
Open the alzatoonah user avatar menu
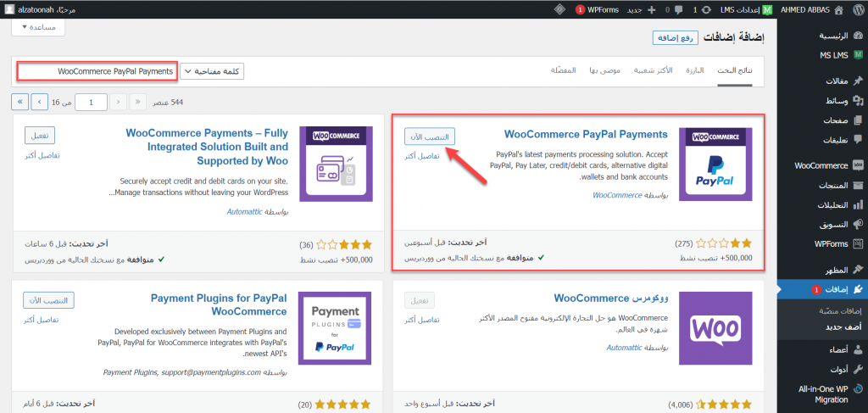click(10, 9)
